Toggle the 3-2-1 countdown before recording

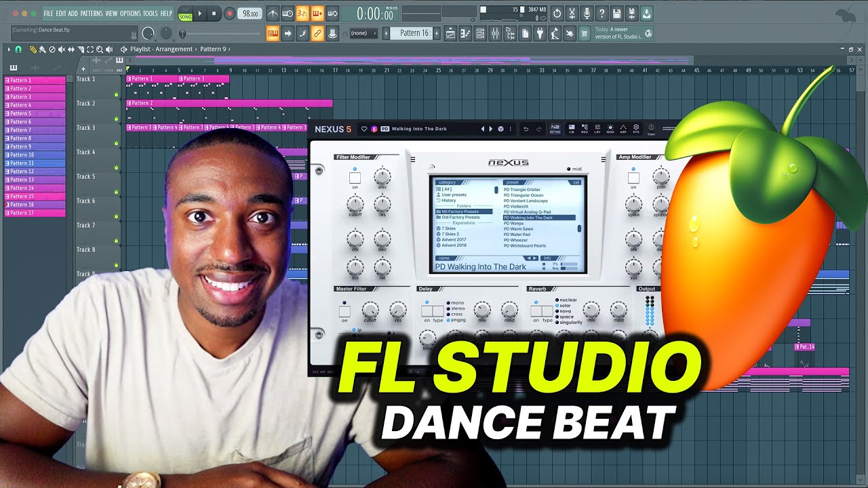[x=302, y=14]
